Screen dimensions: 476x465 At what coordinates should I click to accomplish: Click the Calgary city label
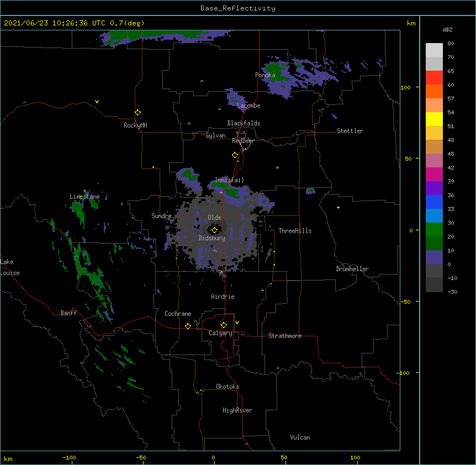point(220,333)
